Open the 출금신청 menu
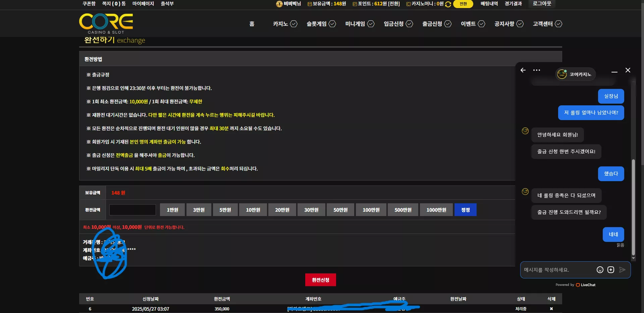The image size is (644, 313). [432, 24]
